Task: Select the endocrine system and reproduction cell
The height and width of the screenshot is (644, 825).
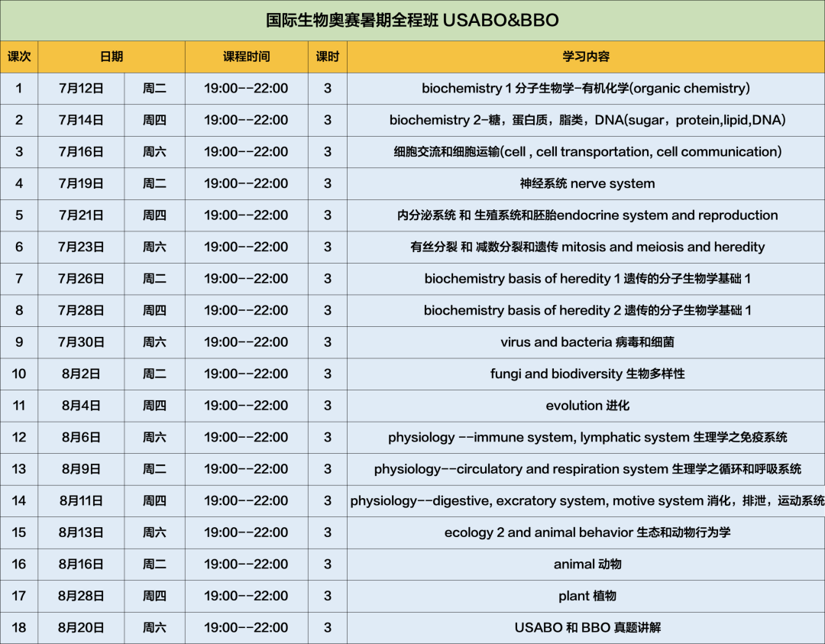Action: click(586, 215)
